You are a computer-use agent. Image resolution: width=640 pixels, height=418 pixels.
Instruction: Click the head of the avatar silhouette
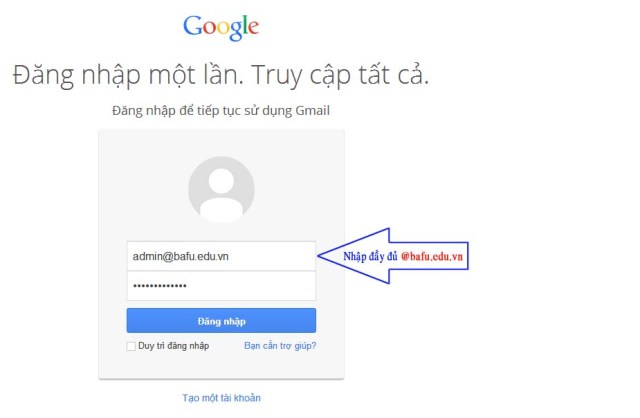[x=221, y=181]
